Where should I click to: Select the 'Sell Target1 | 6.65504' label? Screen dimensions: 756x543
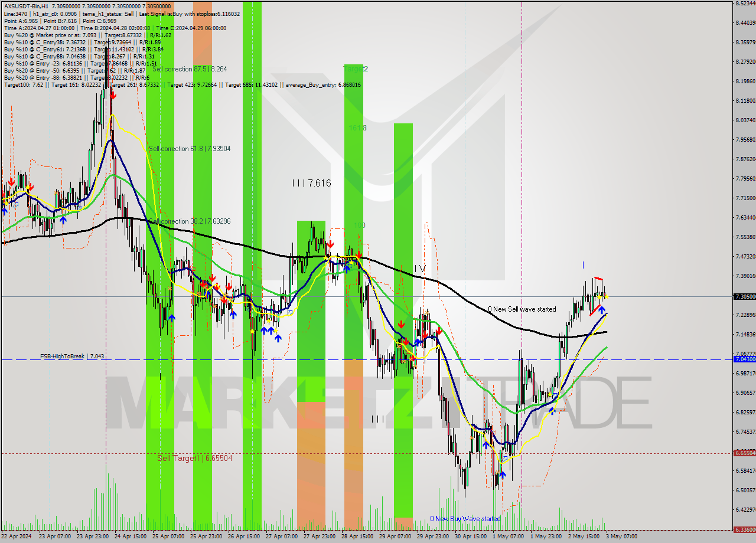pyautogui.click(x=194, y=458)
